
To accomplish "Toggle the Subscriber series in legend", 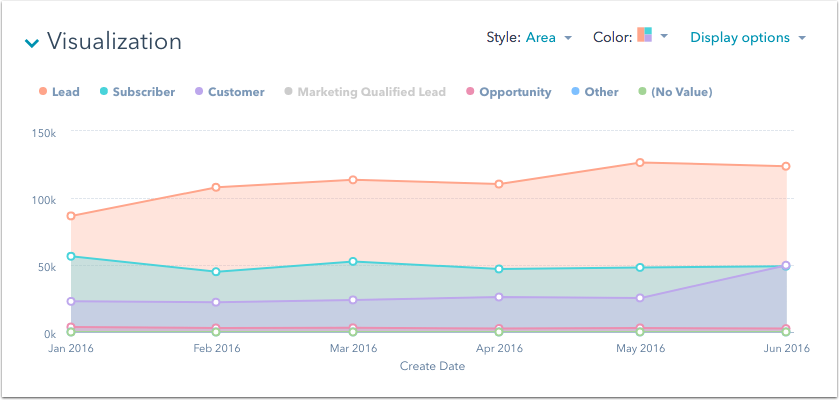I will [x=138, y=92].
